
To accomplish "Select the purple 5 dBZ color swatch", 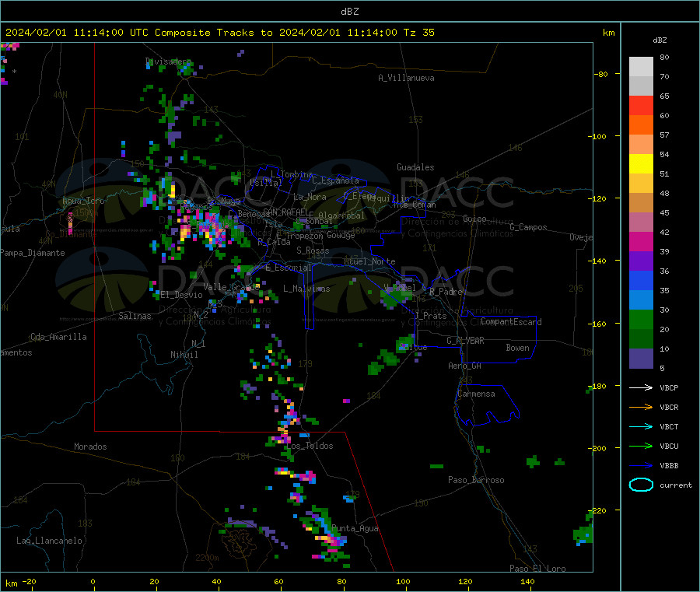I will (x=641, y=359).
